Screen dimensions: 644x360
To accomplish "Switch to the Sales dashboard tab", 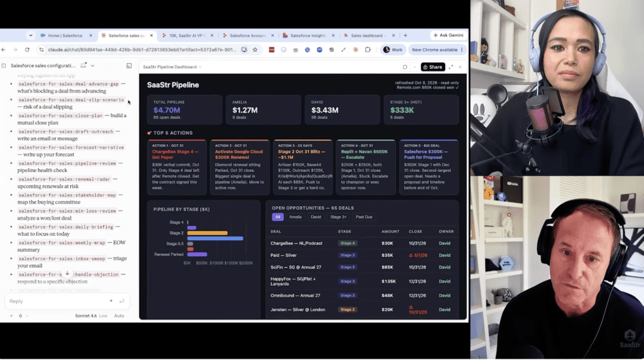I will click(x=368, y=35).
